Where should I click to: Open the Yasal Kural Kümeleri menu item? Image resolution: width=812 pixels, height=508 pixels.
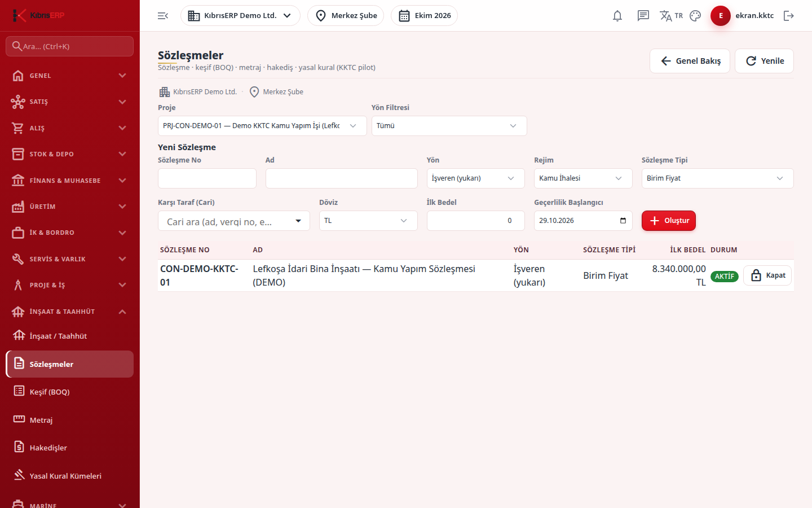point(70,476)
